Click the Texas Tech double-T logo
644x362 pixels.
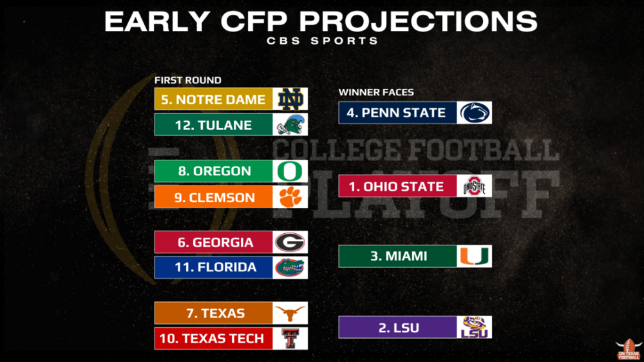290,338
